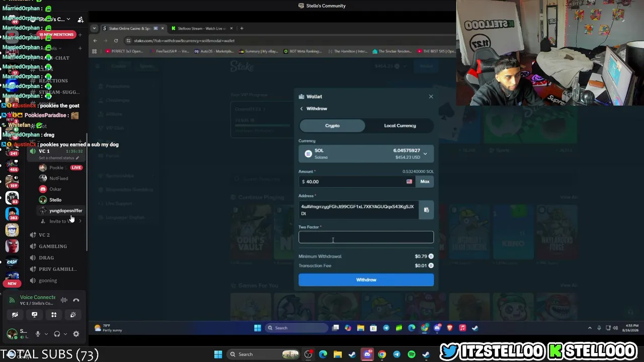Open File Explorer from outer taskbar

pyautogui.click(x=338, y=354)
